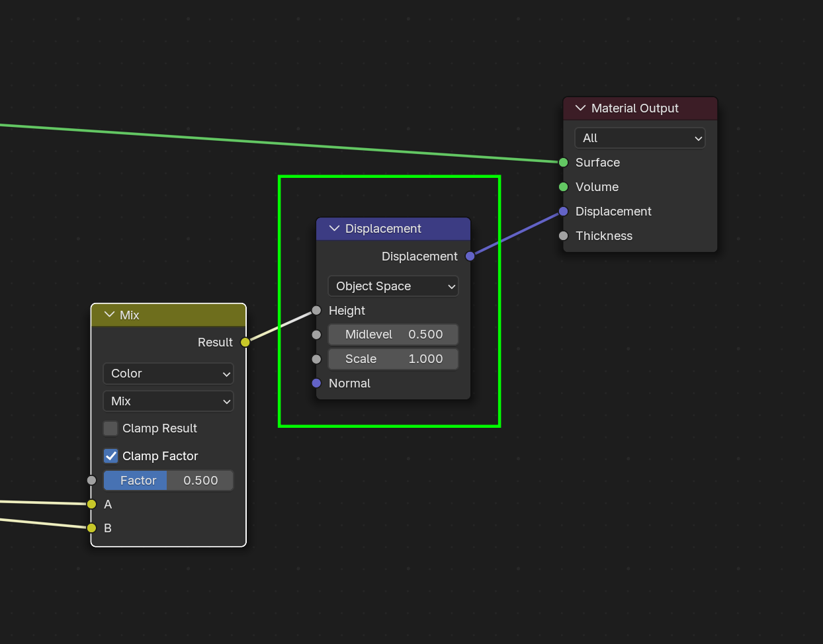Viewport: 823px width, 644px height.
Task: Click the Thickness input socket on Material Output
Action: (563, 236)
